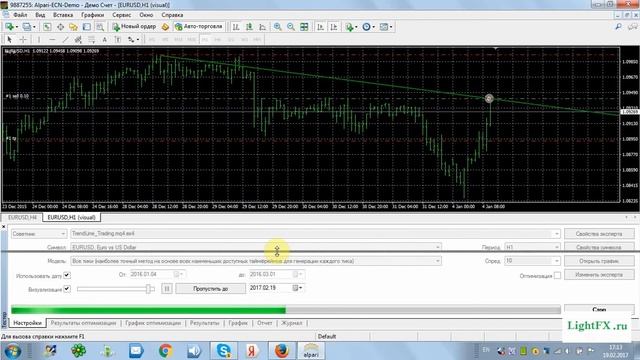Open the 'Графики' menu
This screenshot has height=360, width=640.
[x=93, y=15]
